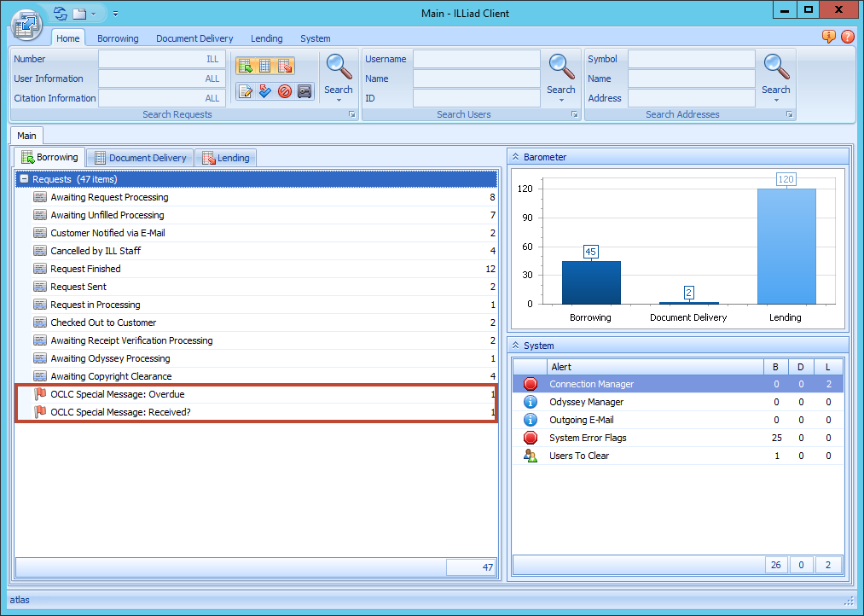Open the Awaiting Copyright Clearance queue
The width and height of the screenshot is (864, 616).
[111, 376]
